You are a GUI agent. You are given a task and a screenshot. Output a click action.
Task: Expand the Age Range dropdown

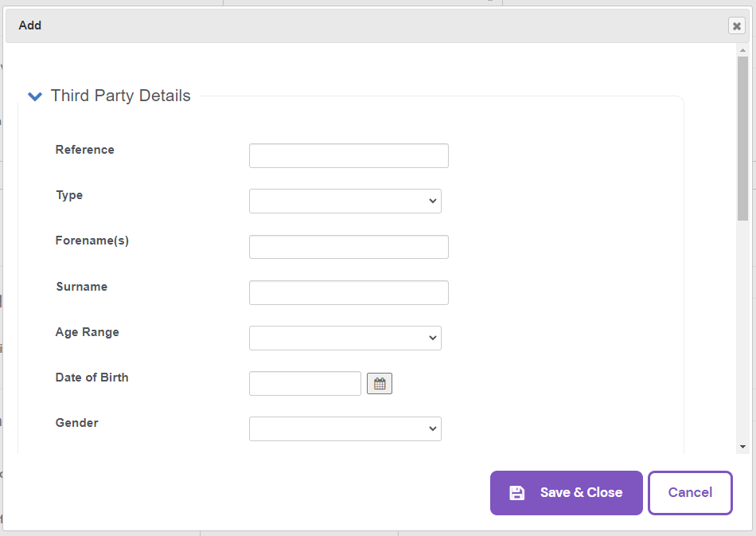[x=345, y=338]
